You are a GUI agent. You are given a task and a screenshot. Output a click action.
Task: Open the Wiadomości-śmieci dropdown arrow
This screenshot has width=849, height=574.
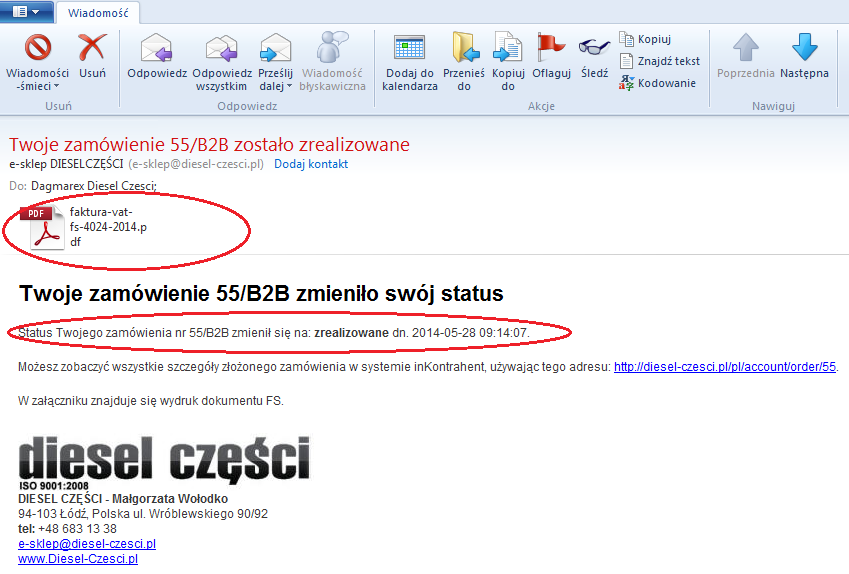tap(56, 87)
